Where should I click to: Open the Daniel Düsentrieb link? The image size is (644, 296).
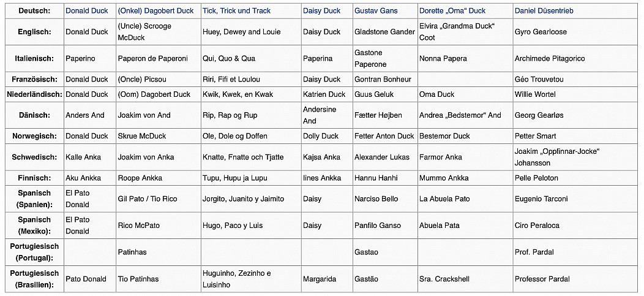544,11
